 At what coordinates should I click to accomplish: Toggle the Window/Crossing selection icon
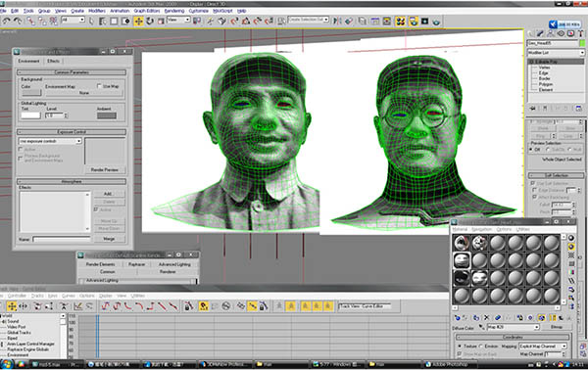pyautogui.click(x=125, y=21)
